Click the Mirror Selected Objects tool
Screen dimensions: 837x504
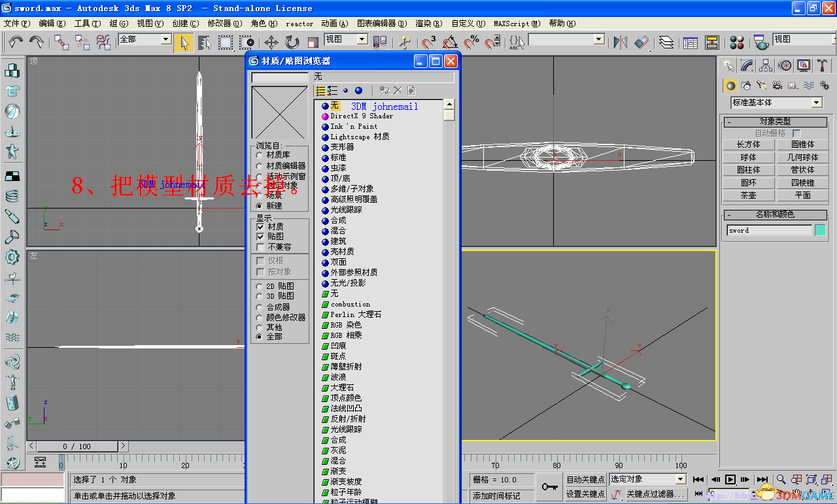621,42
